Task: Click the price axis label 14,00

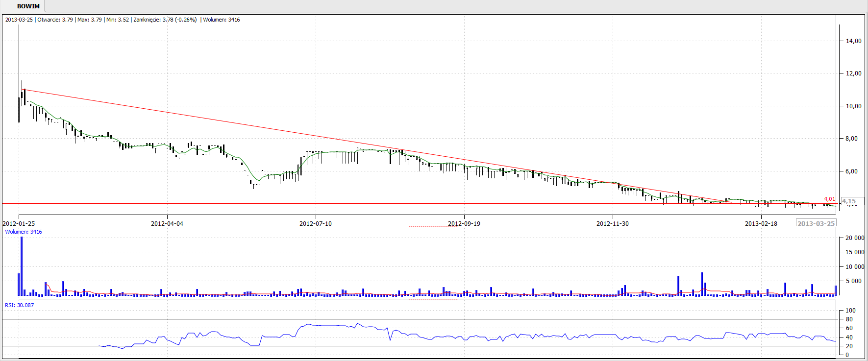Action: [x=854, y=41]
